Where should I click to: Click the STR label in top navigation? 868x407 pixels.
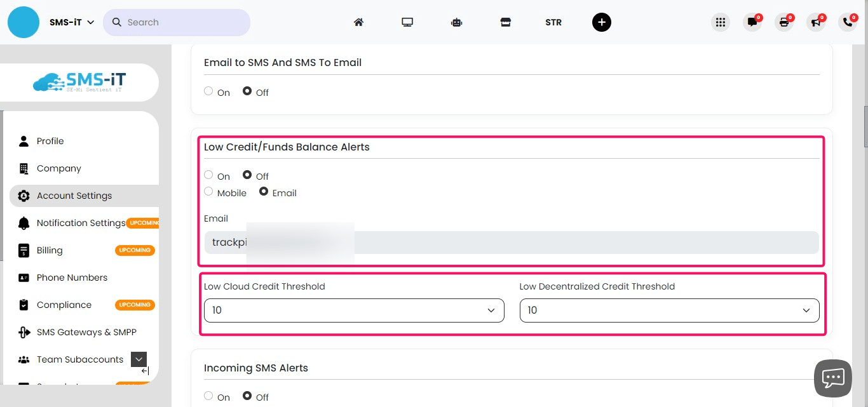pos(553,22)
